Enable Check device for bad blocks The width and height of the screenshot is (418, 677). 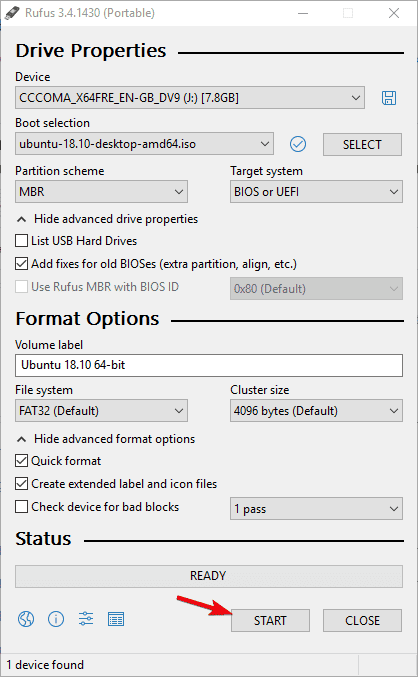coord(22,506)
